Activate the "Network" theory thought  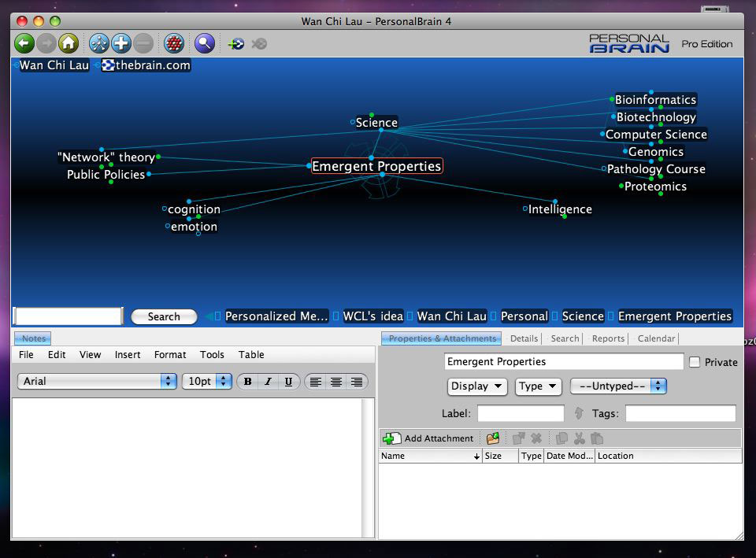pos(106,157)
